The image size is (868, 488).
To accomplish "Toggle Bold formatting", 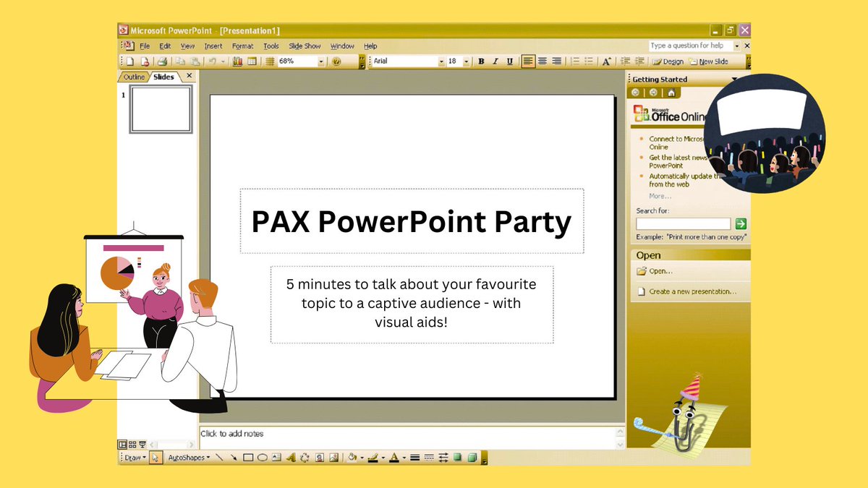I will click(481, 61).
